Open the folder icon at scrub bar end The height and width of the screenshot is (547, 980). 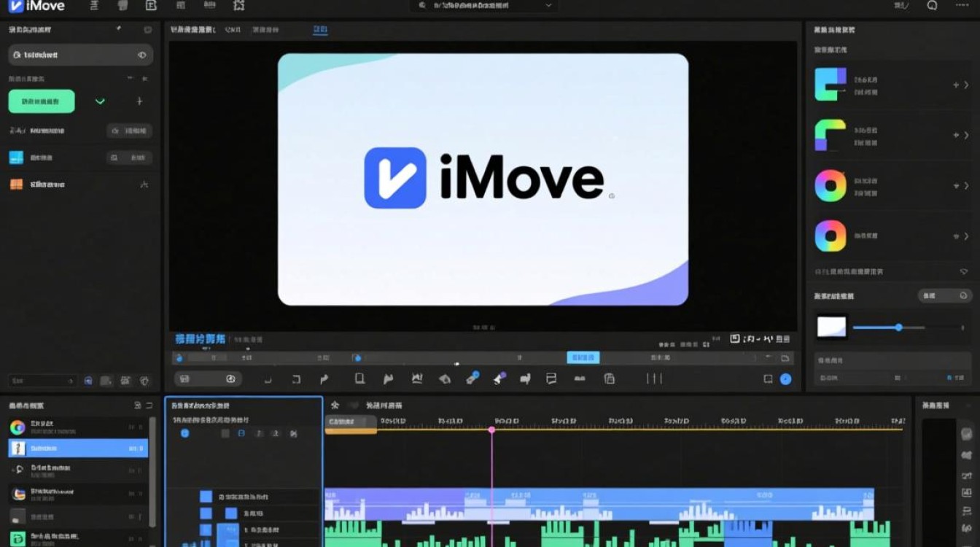pos(785,358)
